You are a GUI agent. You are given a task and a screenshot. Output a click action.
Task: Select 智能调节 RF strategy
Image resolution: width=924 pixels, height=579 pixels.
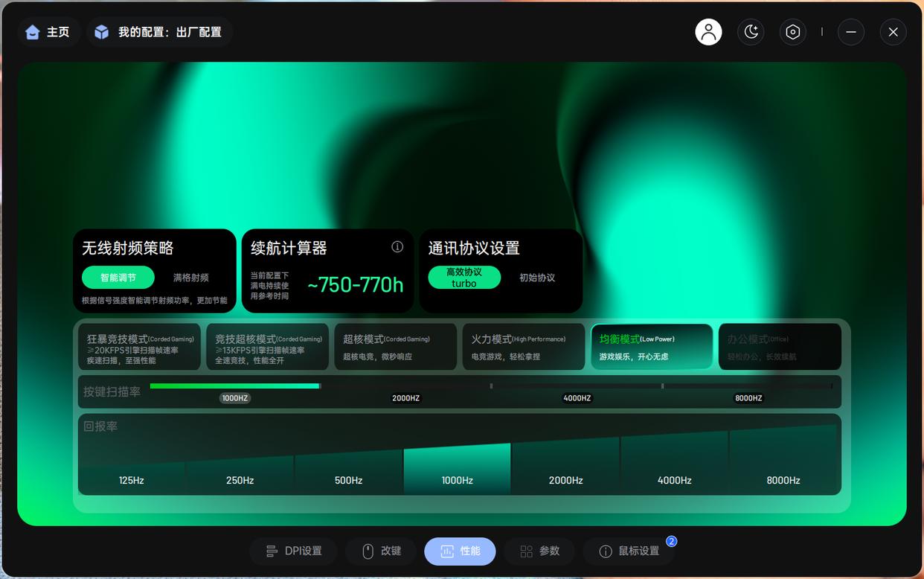click(118, 278)
